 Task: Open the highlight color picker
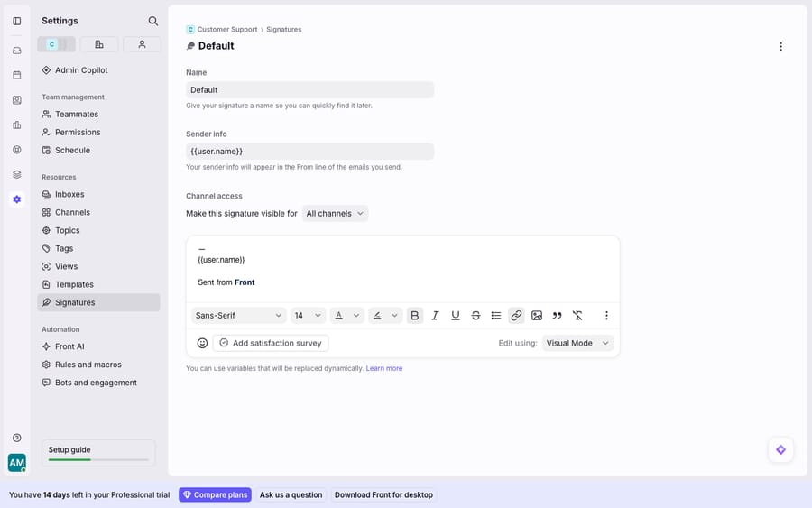pos(384,316)
